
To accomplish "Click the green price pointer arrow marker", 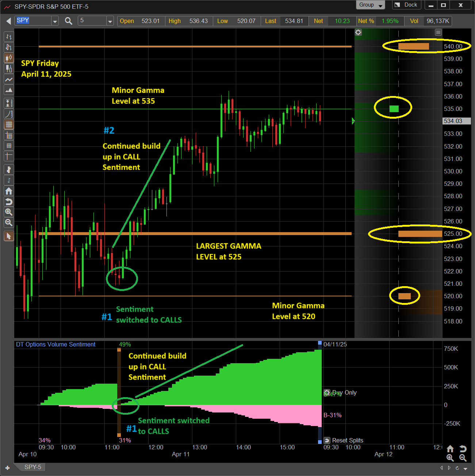I will click(x=353, y=121).
